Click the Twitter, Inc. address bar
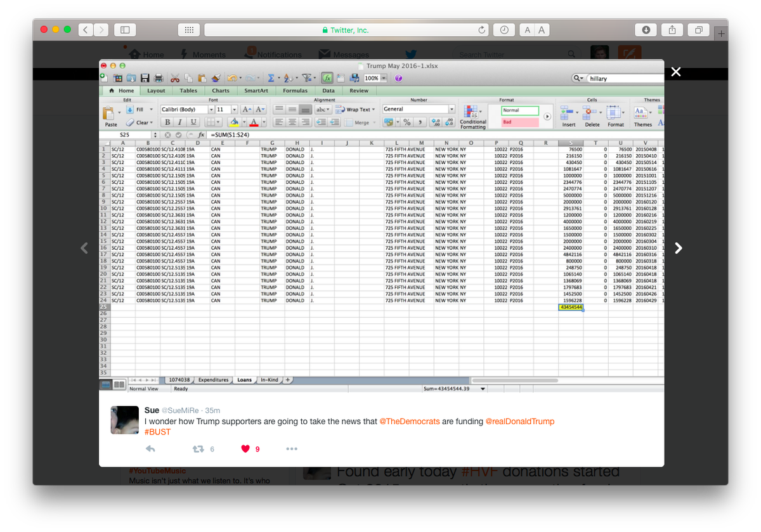 [346, 30]
